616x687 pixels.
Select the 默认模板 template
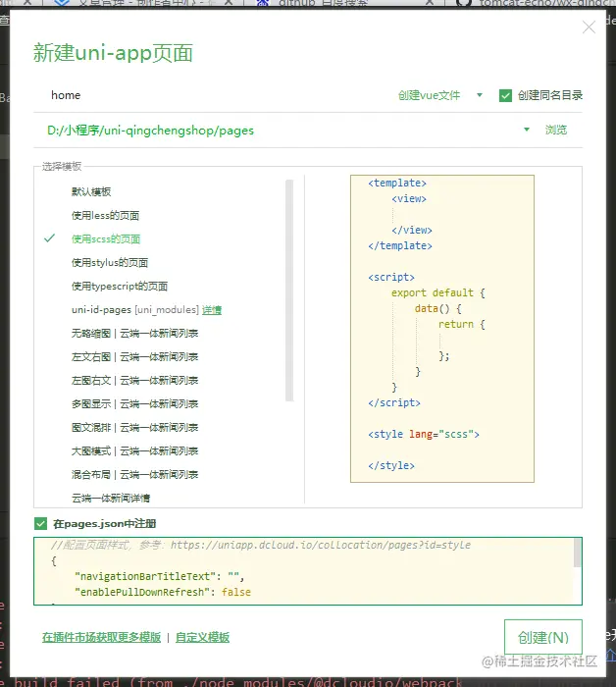click(x=91, y=191)
